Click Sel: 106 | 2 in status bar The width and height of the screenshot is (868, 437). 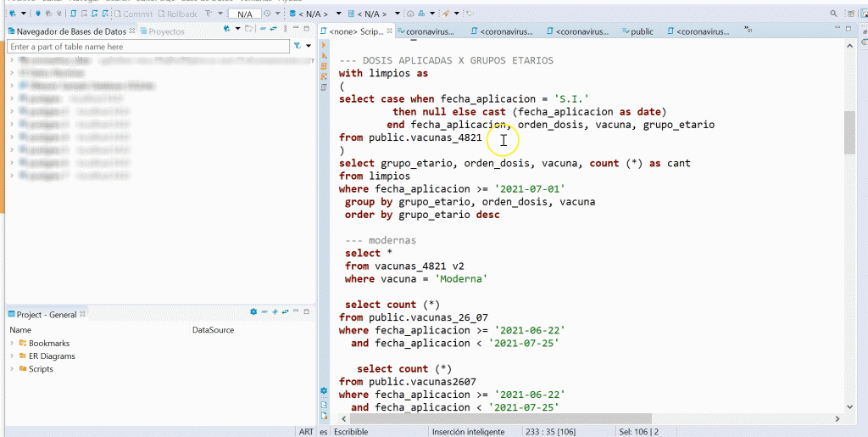(639, 431)
